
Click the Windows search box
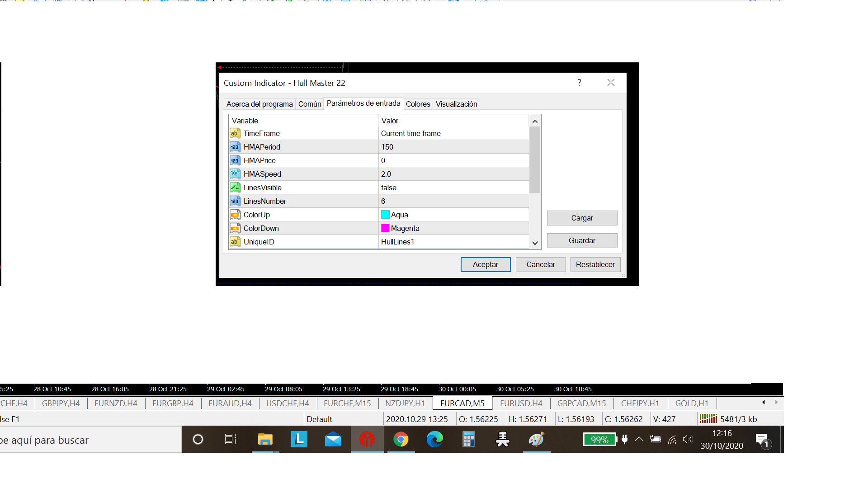pos(90,440)
